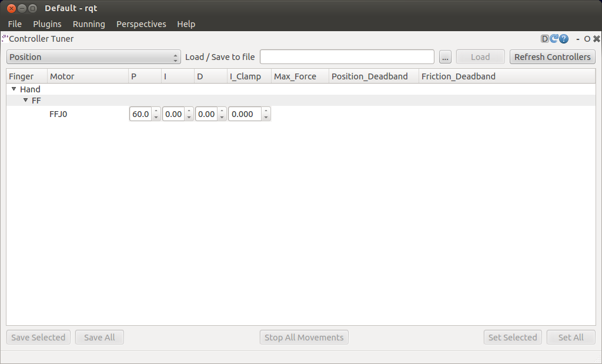The width and height of the screenshot is (602, 364).
Task: Click the Refresh Controllers button
Action: [x=552, y=57]
